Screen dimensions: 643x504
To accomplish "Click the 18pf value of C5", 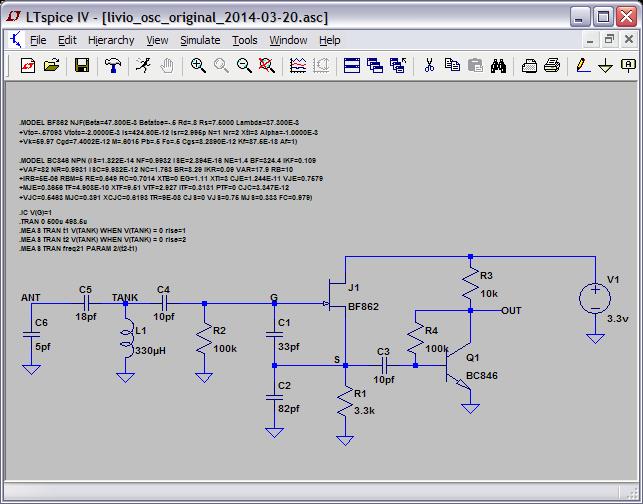I will [86, 317].
